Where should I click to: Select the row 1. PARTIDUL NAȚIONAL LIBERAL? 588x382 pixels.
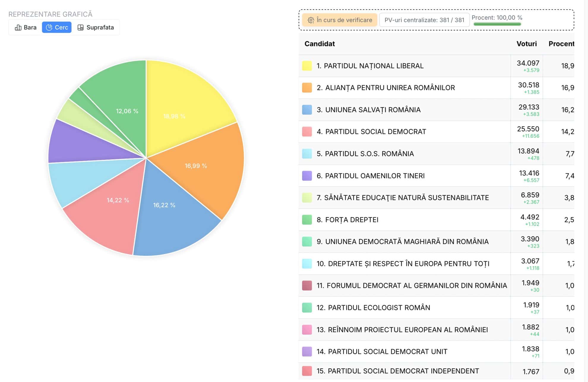tap(436, 66)
